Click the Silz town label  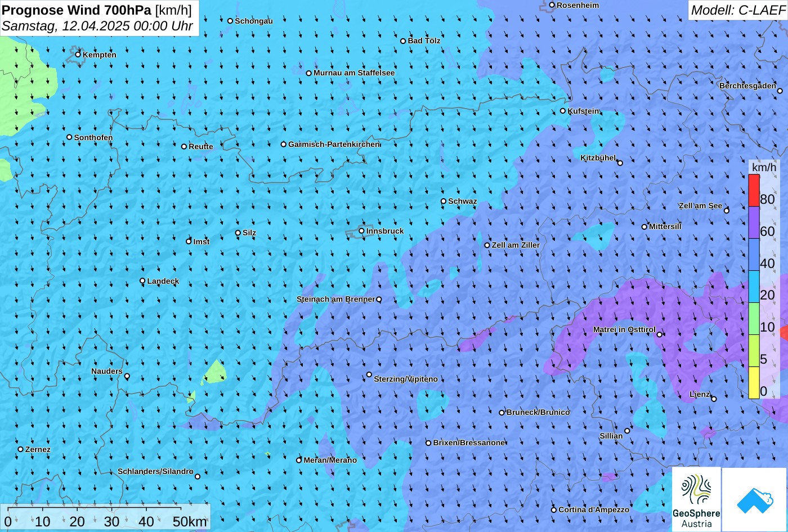point(249,233)
